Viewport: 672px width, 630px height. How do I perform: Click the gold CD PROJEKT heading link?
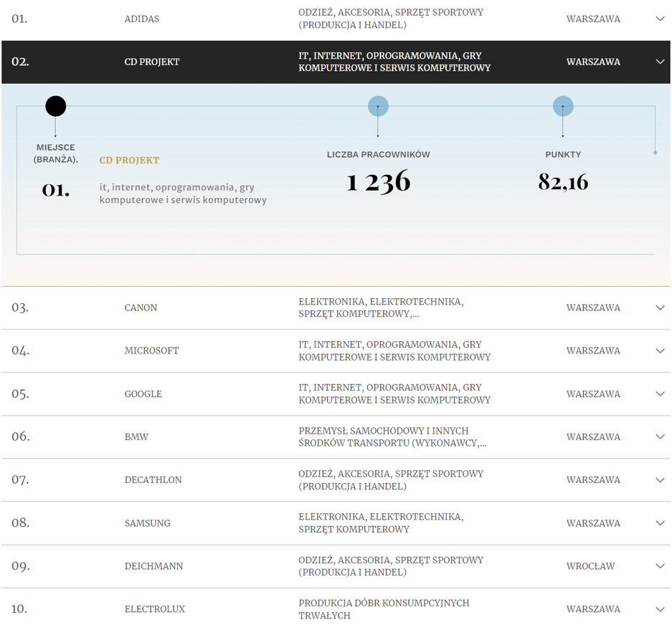tap(129, 160)
